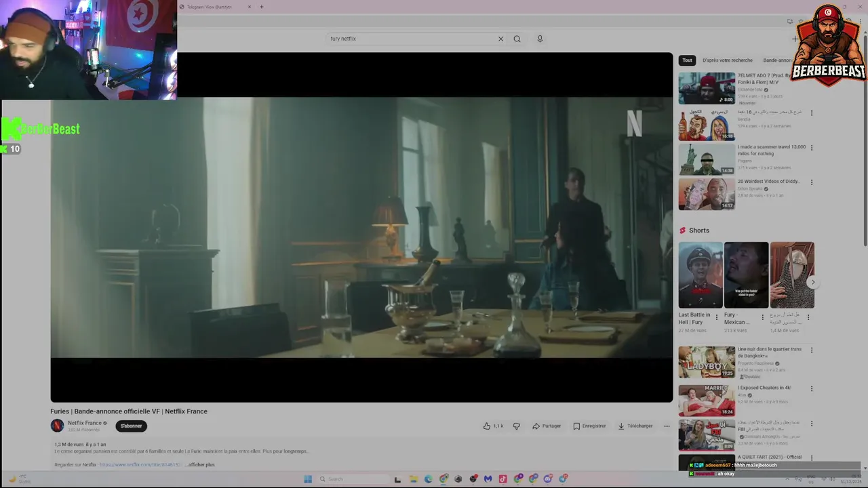Click the video player to pause

(361, 227)
